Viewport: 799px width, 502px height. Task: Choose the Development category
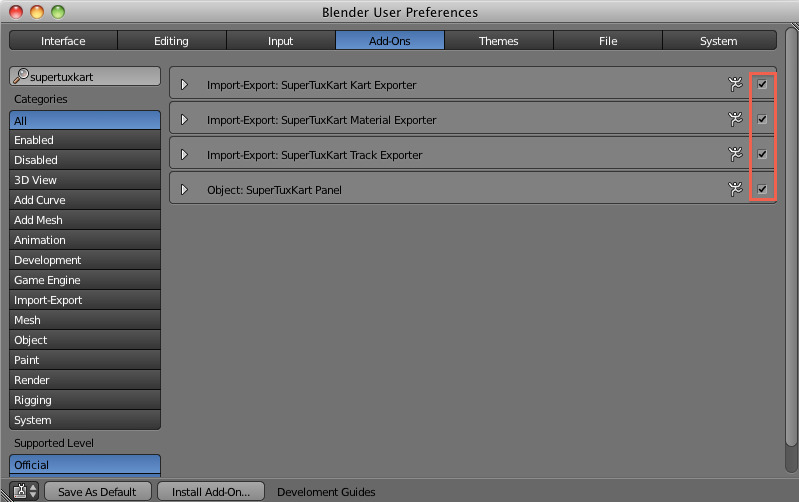85,260
